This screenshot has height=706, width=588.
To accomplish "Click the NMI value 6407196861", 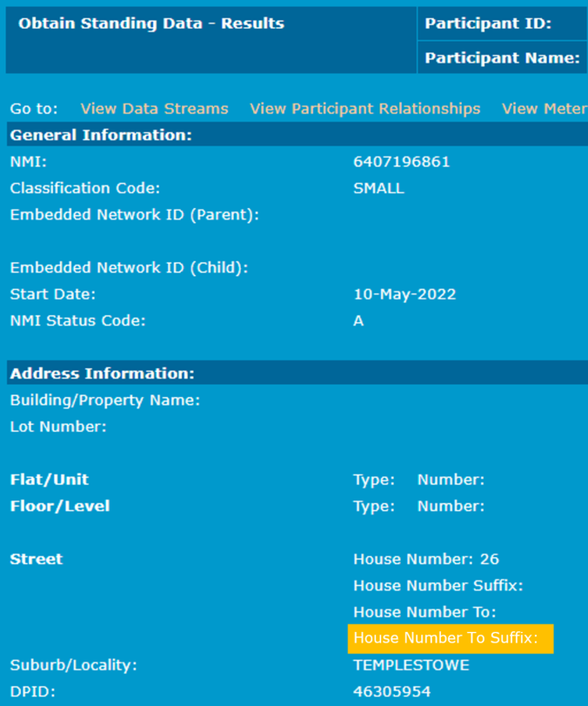I will pyautogui.click(x=401, y=162).
